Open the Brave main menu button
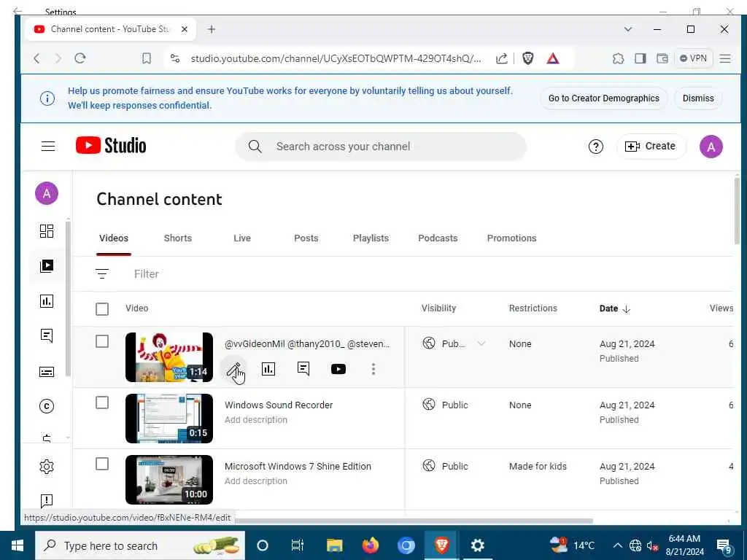Screen dimensions: 747x560 tap(725, 58)
